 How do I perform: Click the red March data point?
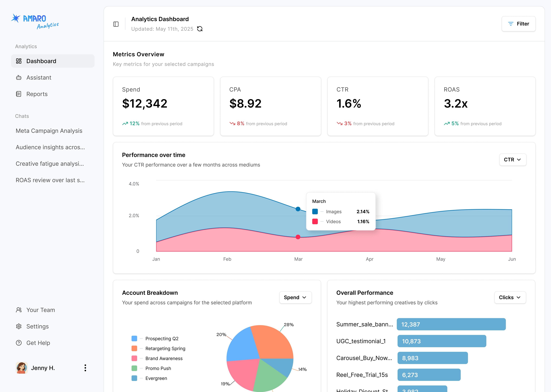pos(298,237)
